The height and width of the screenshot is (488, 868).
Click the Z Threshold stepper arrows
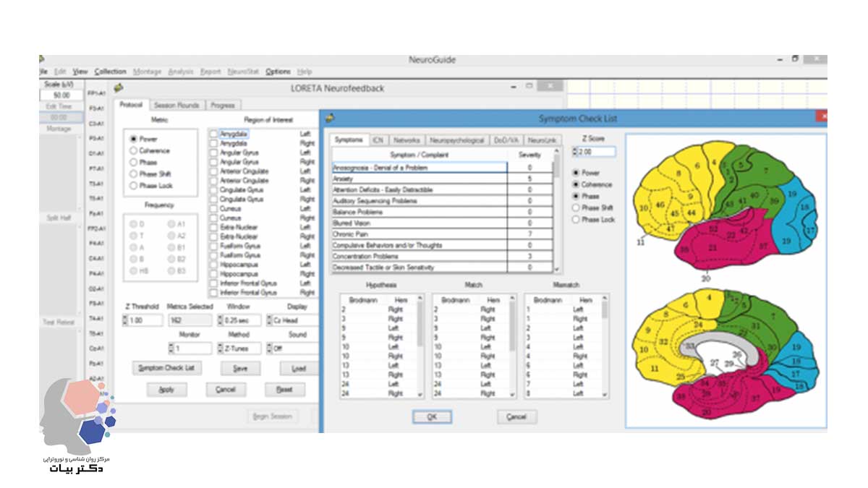[x=126, y=320]
